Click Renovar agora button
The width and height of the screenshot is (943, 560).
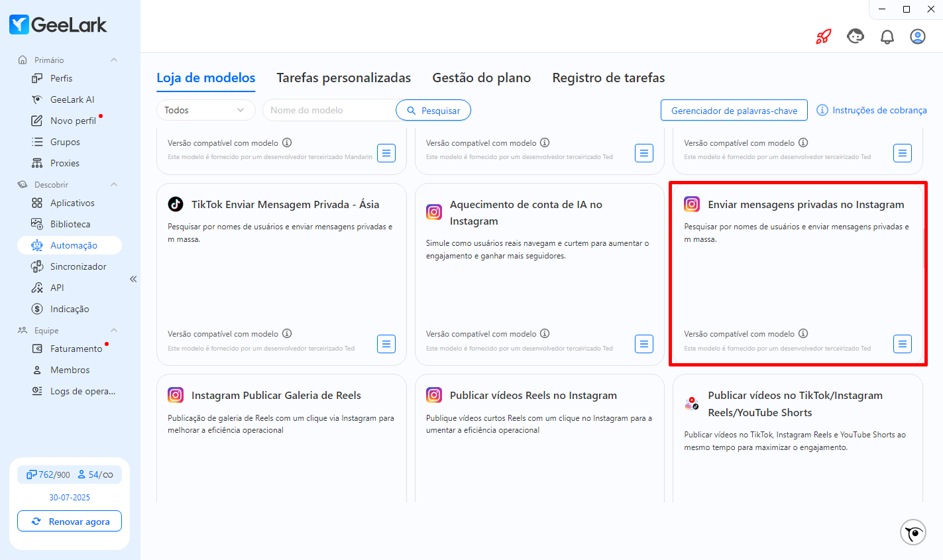point(70,522)
